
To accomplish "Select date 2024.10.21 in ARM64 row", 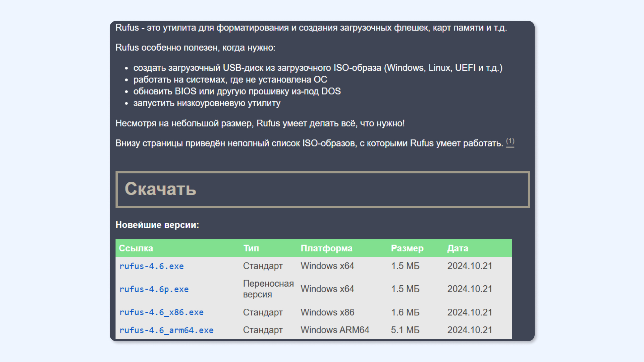I will point(470,330).
